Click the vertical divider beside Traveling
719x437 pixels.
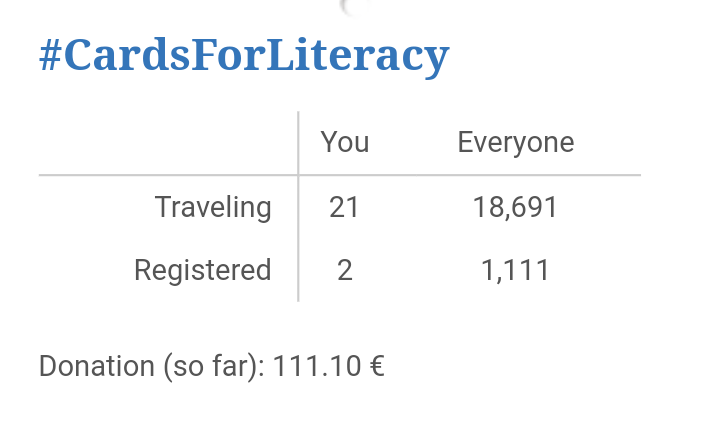coord(299,207)
